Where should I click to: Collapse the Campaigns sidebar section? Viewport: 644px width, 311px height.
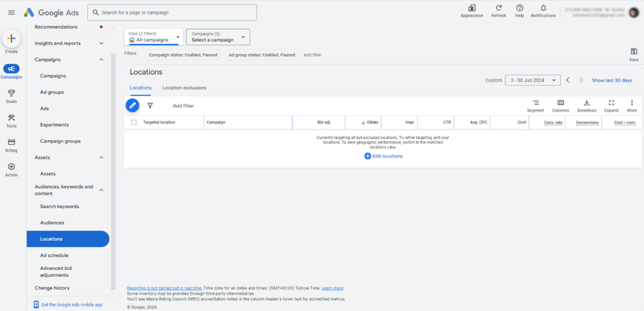pos(101,60)
